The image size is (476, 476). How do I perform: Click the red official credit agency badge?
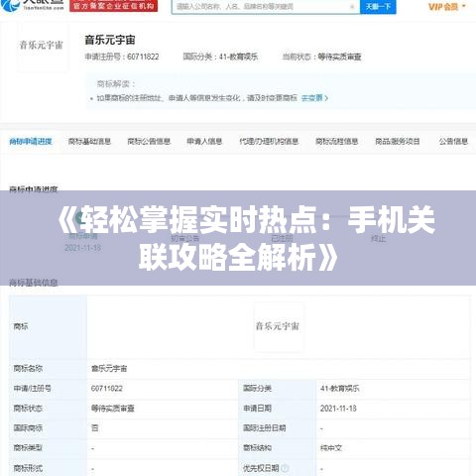pos(113,6)
